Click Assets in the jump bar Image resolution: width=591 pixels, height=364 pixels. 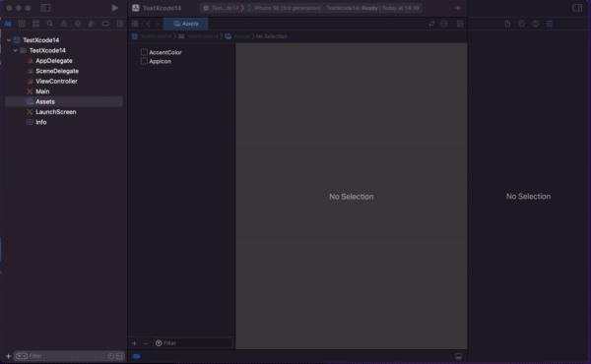pyautogui.click(x=237, y=36)
